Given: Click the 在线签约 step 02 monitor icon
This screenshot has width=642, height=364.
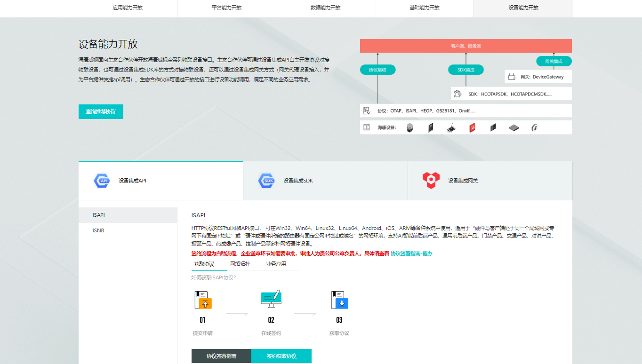Looking at the screenshot, I should click(271, 299).
